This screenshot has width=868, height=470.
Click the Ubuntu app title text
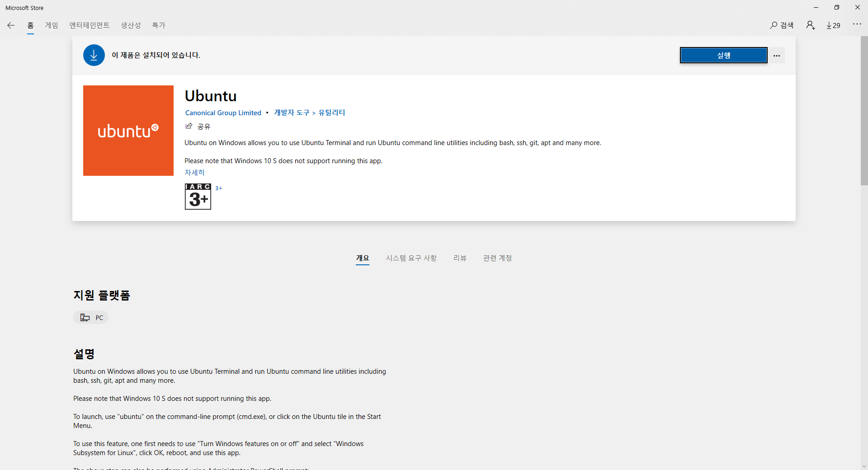(211, 96)
